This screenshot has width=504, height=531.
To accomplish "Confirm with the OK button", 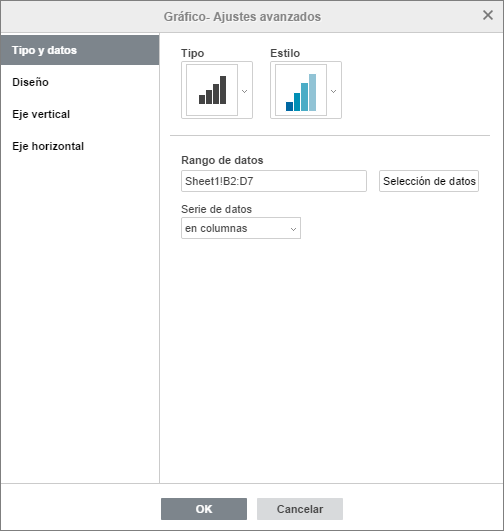I will click(204, 509).
